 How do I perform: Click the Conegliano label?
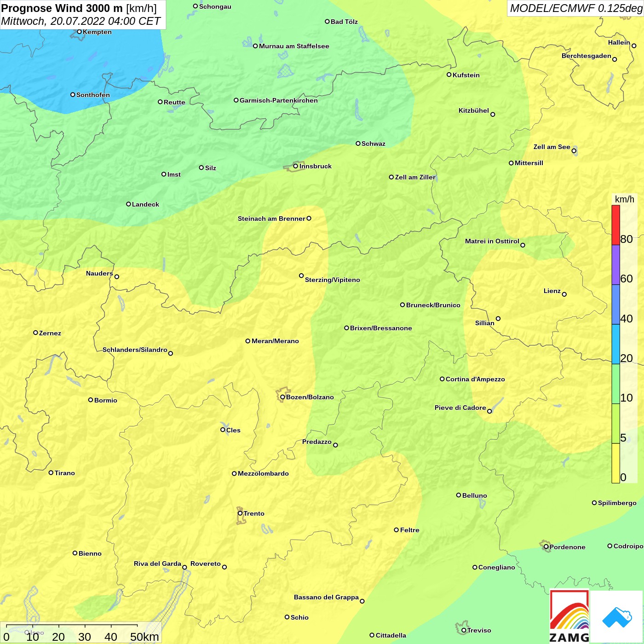(497, 567)
